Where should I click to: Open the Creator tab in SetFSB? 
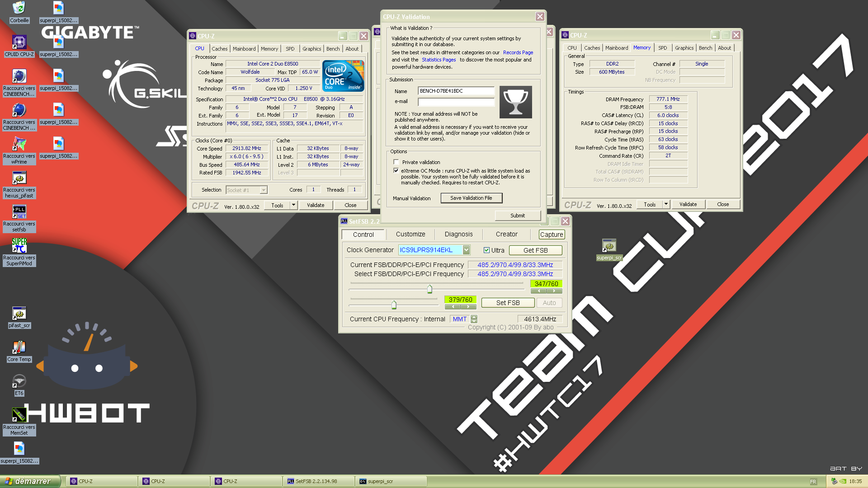[x=506, y=234]
